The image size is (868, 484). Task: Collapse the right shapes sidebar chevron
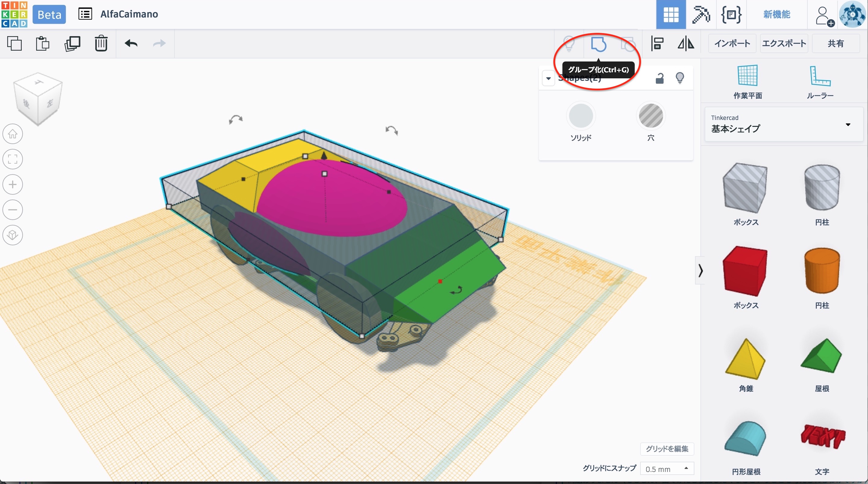pyautogui.click(x=700, y=270)
